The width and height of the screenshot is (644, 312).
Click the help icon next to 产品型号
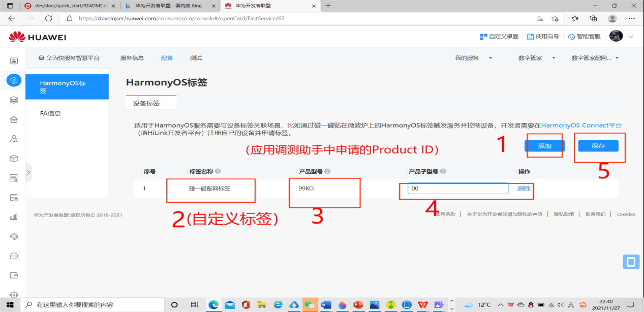(327, 172)
